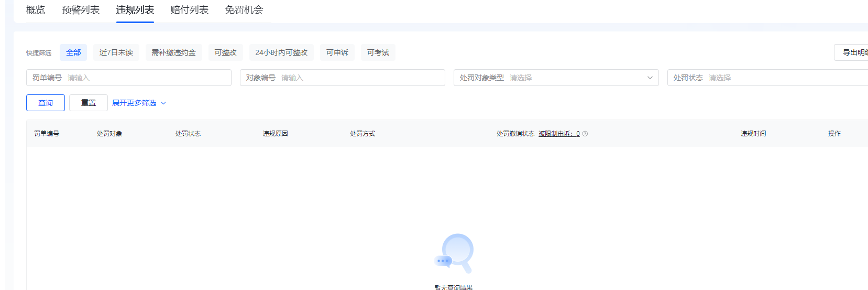Viewport: 868px width, 290px height.
Task: Select the 违规列表 tab
Action: [x=135, y=10]
